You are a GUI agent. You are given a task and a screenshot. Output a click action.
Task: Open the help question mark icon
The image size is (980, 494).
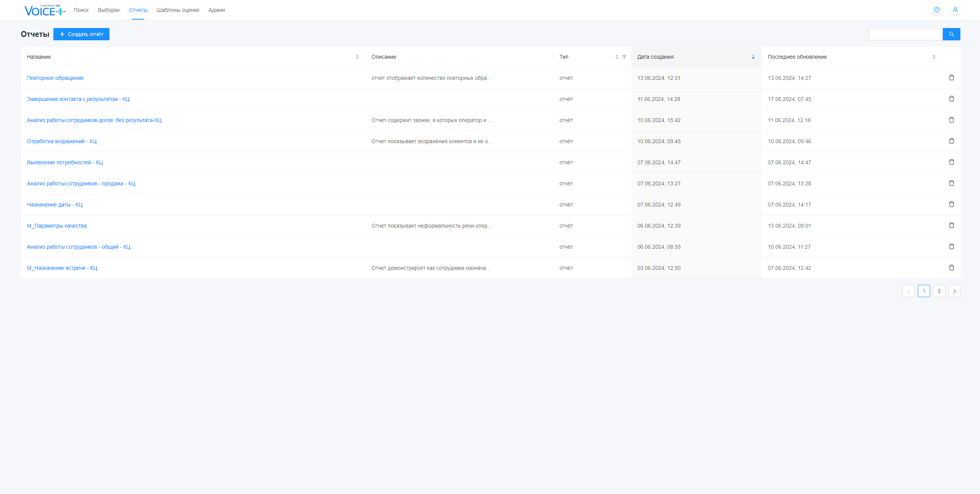(x=937, y=10)
